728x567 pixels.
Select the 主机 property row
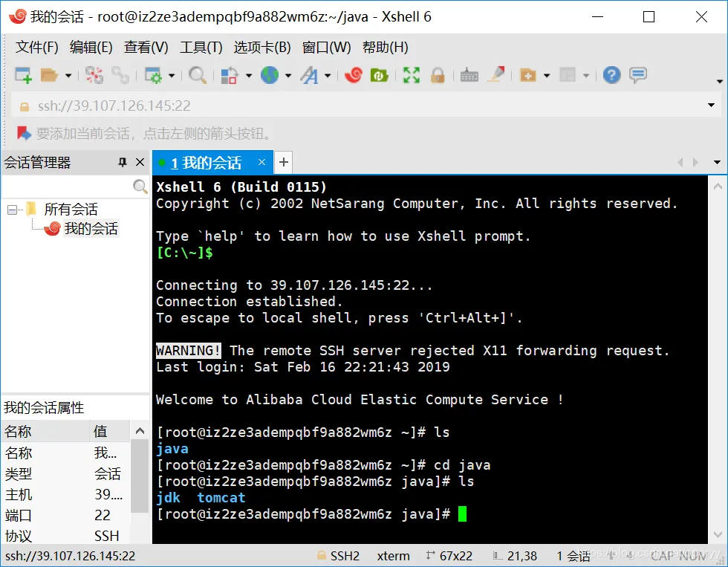pos(66,495)
